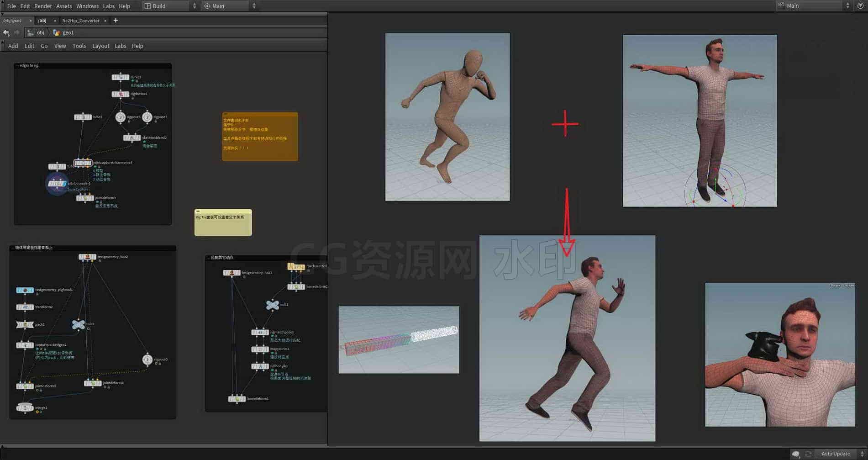Select the merge1 node

(25, 407)
